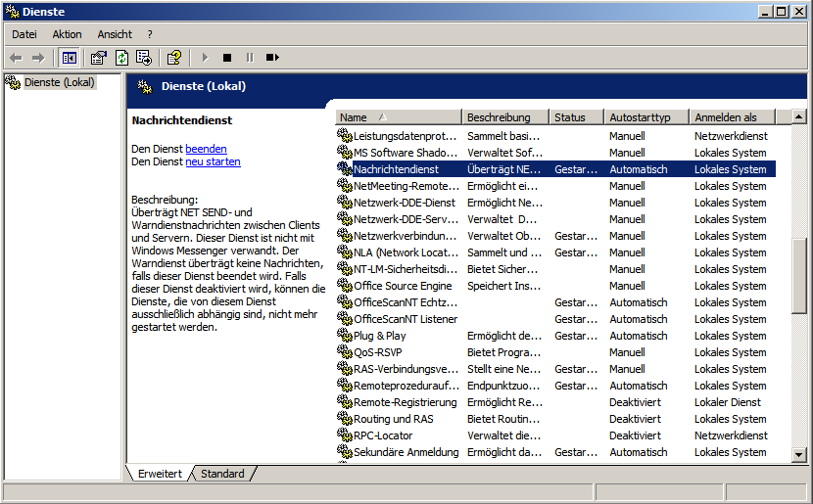The height and width of the screenshot is (504, 813).
Task: Click the gear icon of Leistungsdatenprot row
Action: pyautogui.click(x=345, y=136)
